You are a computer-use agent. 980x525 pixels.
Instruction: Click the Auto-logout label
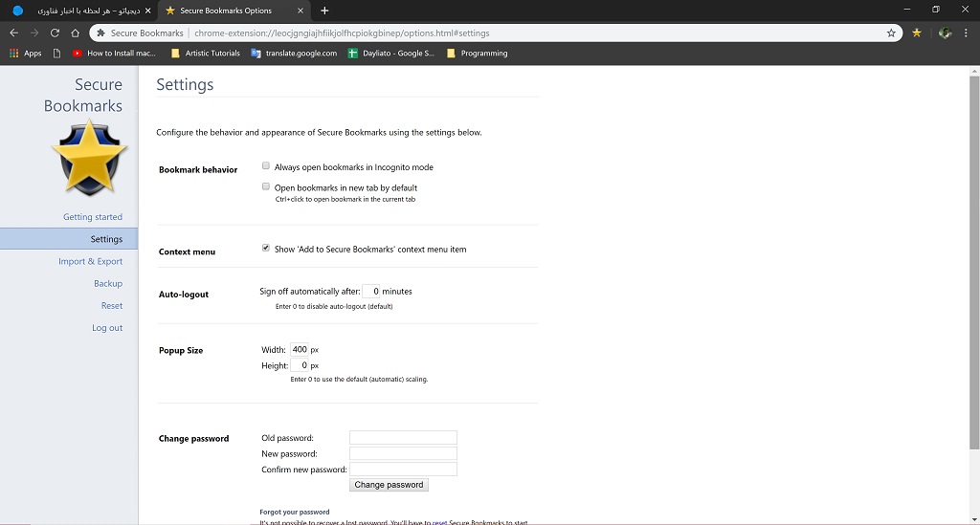point(184,294)
